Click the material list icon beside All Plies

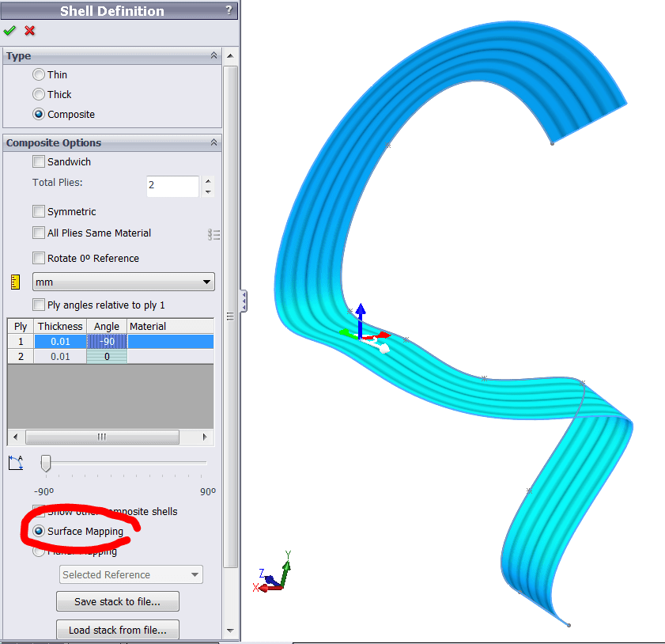213,234
